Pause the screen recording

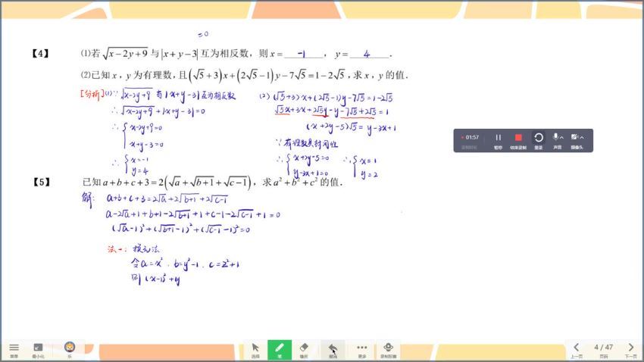498,138
